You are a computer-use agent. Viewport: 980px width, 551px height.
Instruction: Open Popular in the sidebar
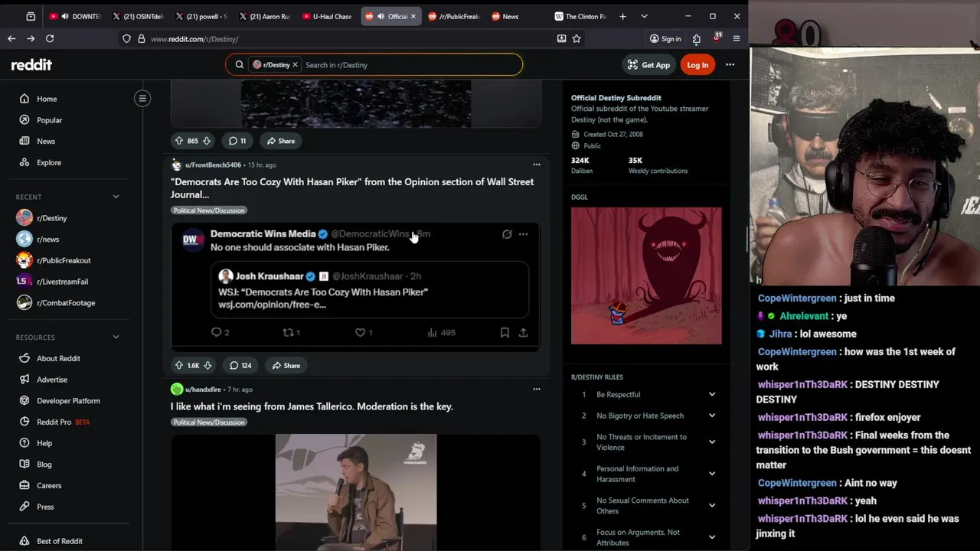pyautogui.click(x=49, y=120)
